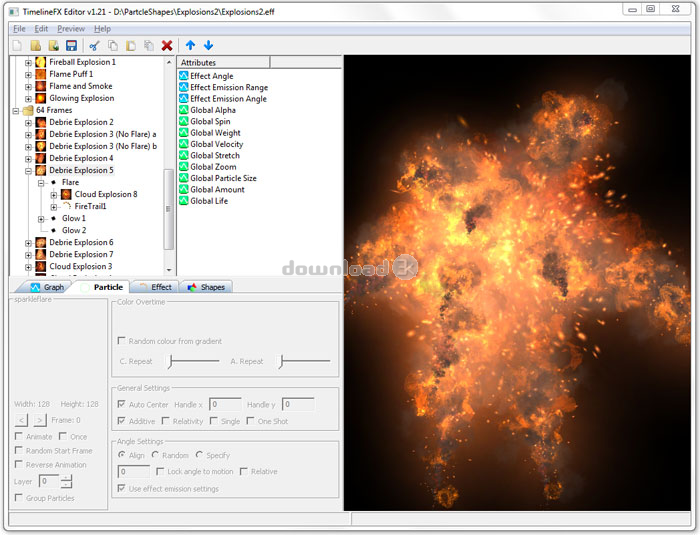Screen dimensions: 700x535
Task: Click the Paste toolbar icon
Action: [131, 46]
